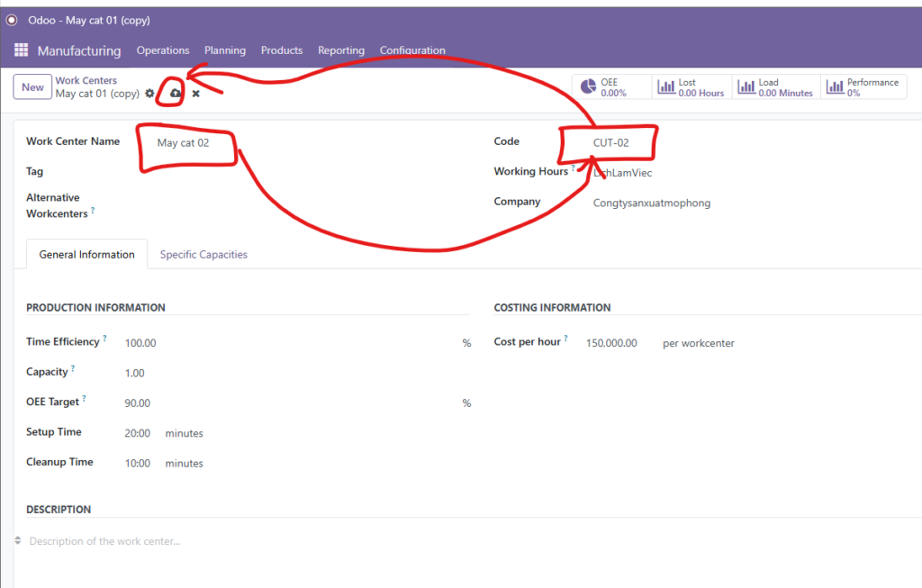922x588 pixels.
Task: Click the New button
Action: point(32,87)
